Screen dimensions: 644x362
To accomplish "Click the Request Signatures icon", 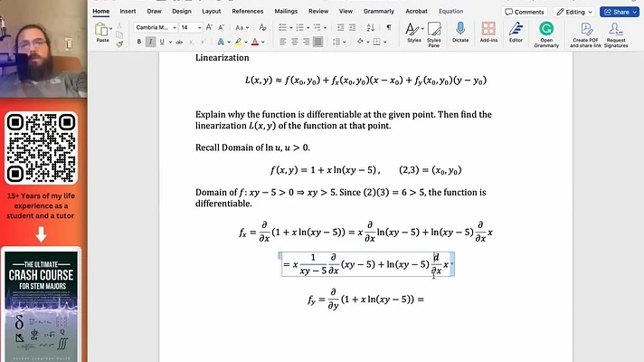I will coord(616,34).
